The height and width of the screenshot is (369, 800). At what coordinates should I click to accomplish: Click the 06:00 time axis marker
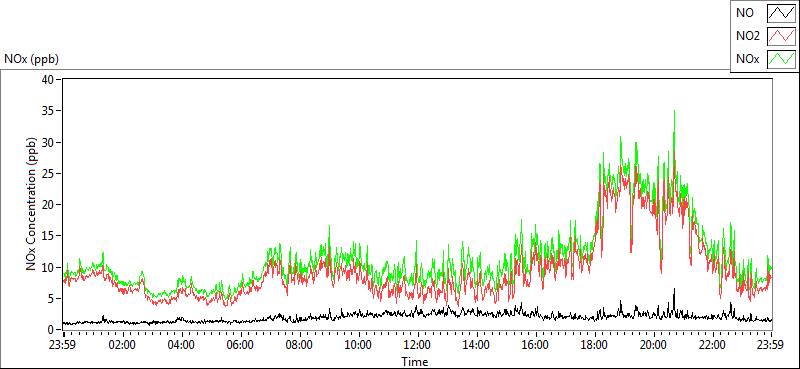[x=240, y=344]
